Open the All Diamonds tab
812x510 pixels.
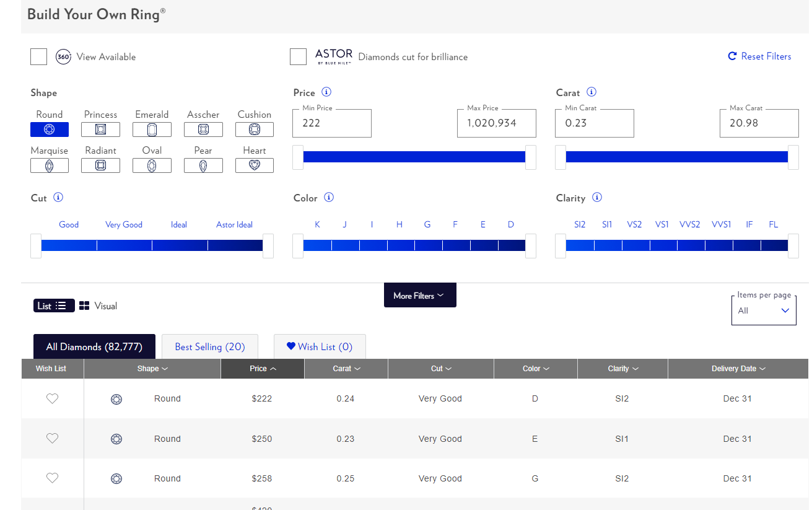(94, 346)
